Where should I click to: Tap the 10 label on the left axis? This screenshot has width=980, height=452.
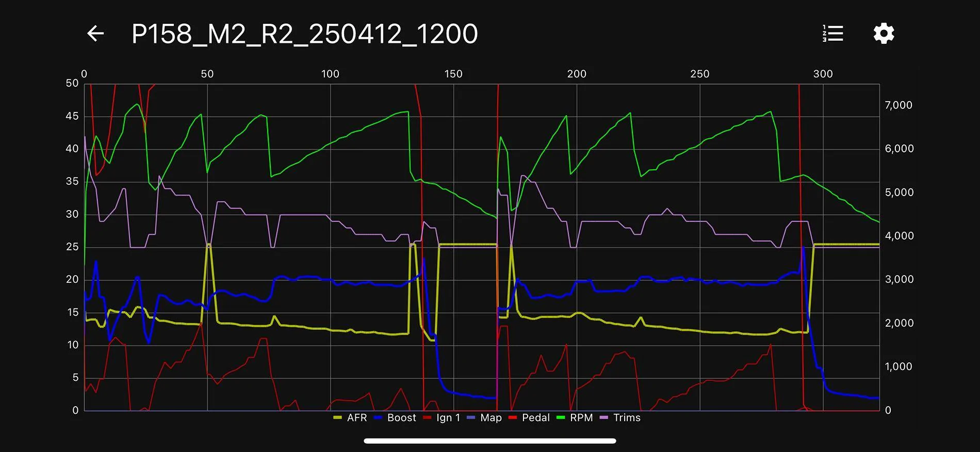(x=72, y=345)
